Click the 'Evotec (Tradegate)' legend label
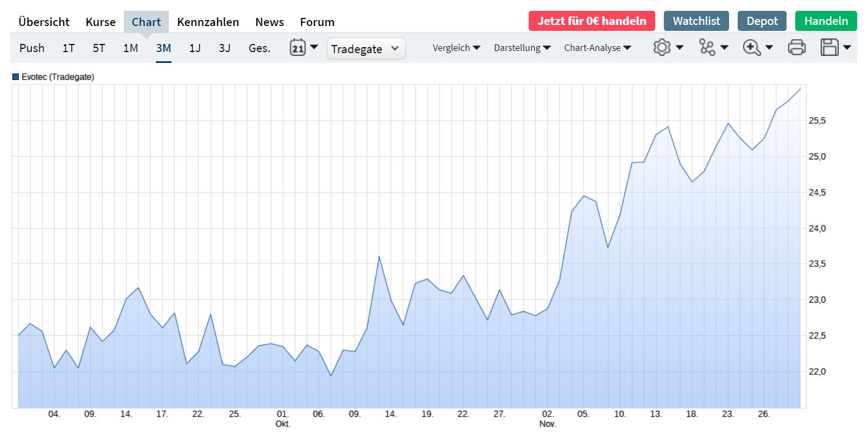868x435 pixels. 58,77
